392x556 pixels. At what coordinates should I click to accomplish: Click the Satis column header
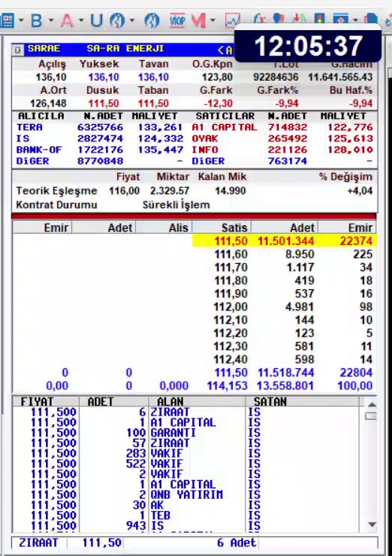click(x=222, y=228)
